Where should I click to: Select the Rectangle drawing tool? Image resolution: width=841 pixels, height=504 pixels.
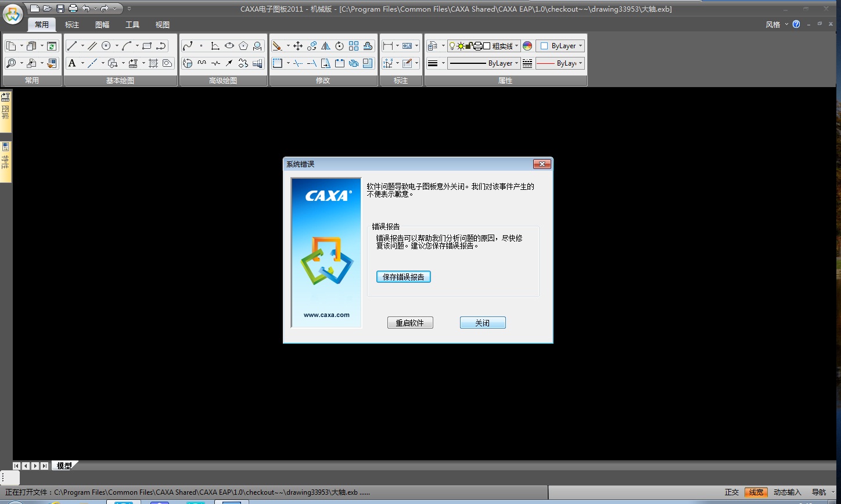coord(147,46)
